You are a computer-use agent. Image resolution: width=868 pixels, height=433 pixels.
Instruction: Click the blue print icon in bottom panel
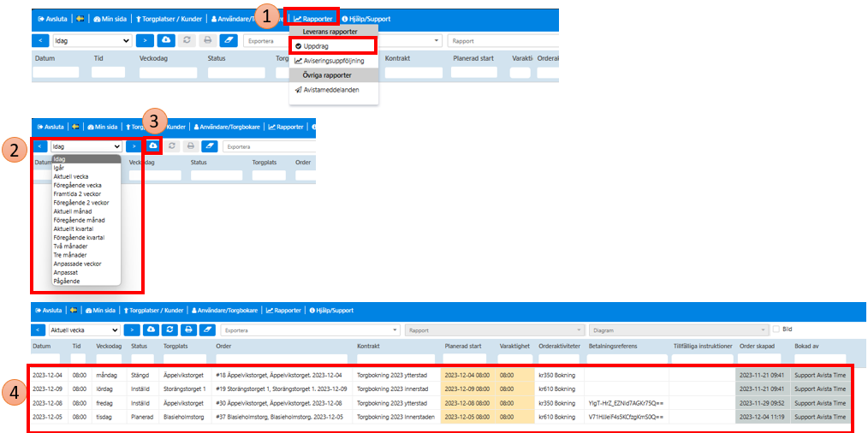[188, 330]
